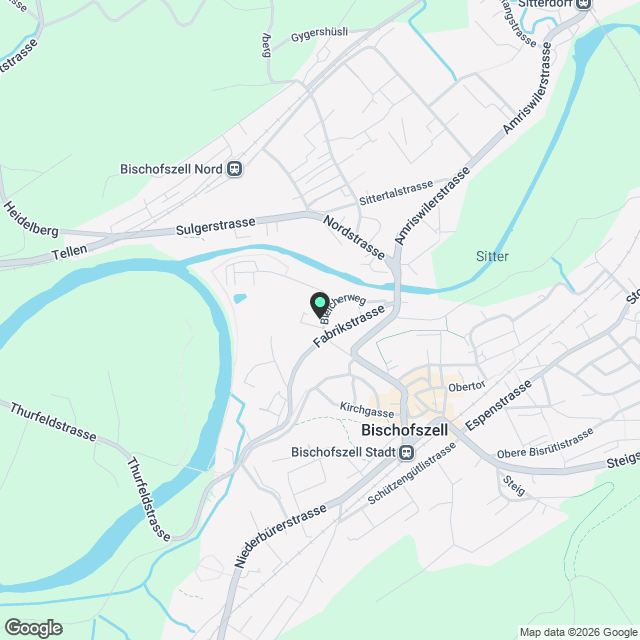The image size is (640, 640).
Task: Click the Sulgerstrasse road label
Action: [216, 226]
